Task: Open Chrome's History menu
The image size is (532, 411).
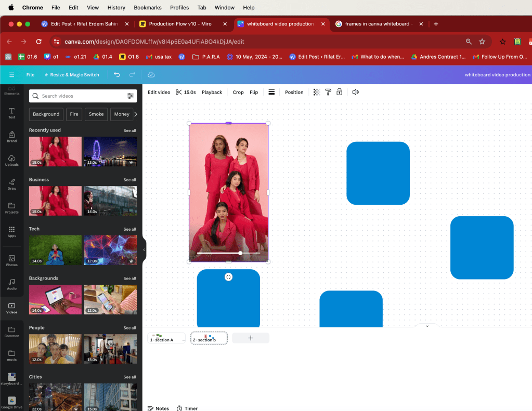Action: click(x=116, y=7)
